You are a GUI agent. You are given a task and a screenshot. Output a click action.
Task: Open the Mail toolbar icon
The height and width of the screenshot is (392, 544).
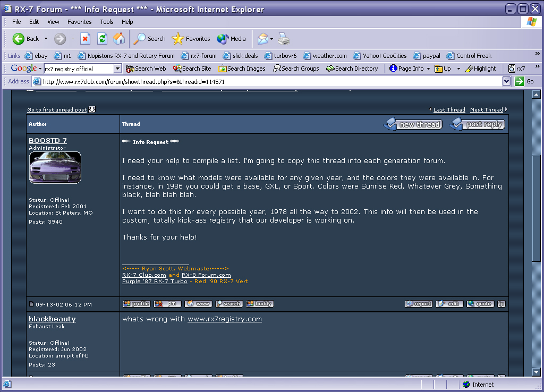(262, 39)
